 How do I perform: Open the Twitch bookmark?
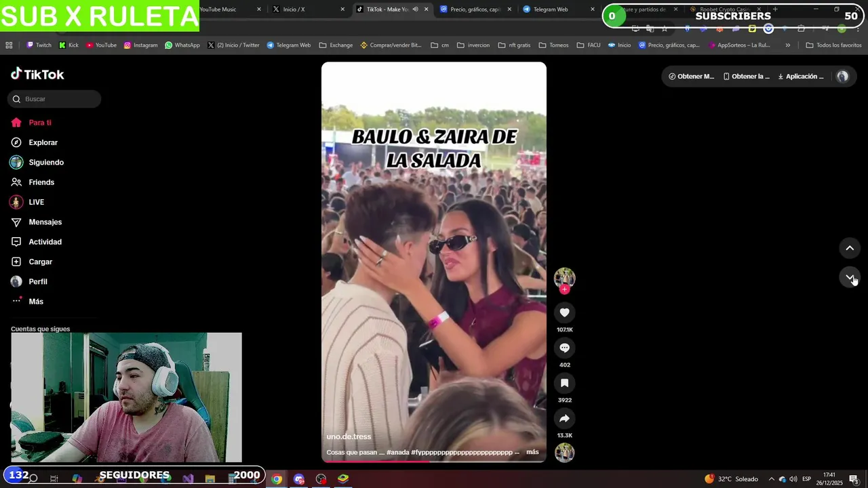(39, 45)
